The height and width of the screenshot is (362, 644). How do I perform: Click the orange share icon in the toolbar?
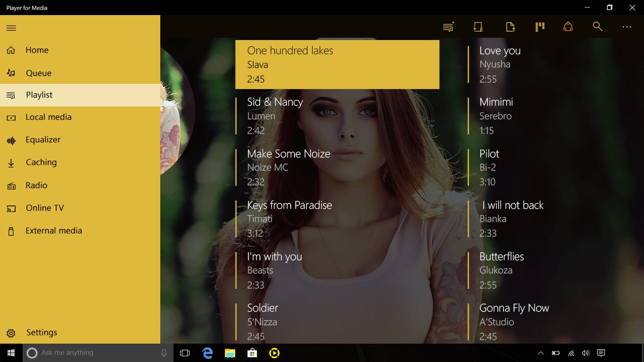pyautogui.click(x=568, y=27)
